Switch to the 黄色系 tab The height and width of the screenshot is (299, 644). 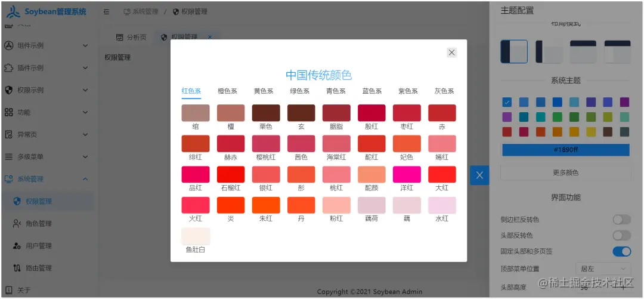pyautogui.click(x=264, y=91)
